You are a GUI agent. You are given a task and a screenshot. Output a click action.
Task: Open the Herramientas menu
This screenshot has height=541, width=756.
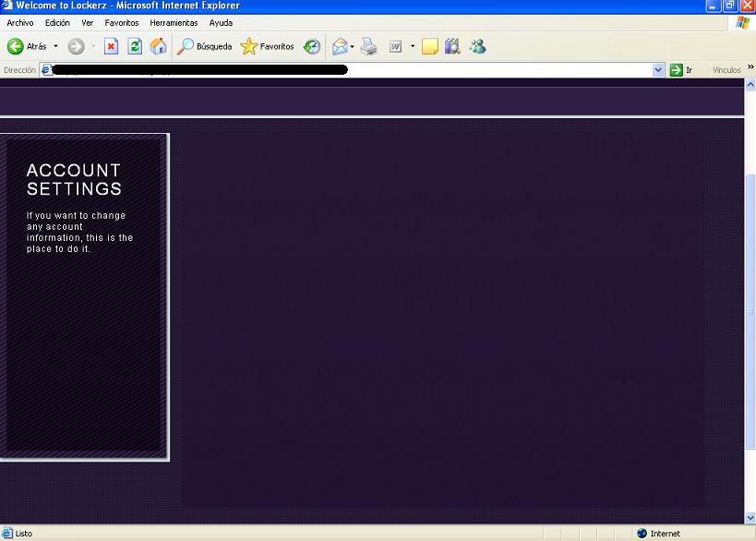point(174,23)
